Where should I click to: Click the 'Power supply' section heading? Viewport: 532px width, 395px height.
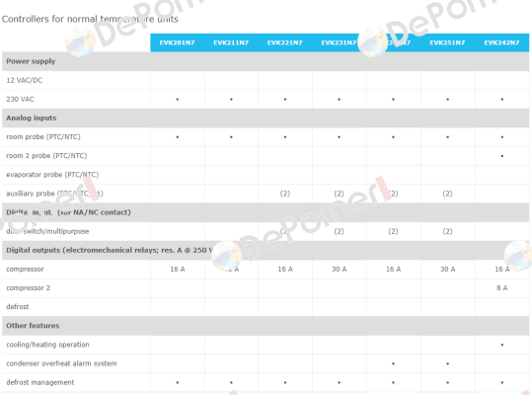coord(31,61)
